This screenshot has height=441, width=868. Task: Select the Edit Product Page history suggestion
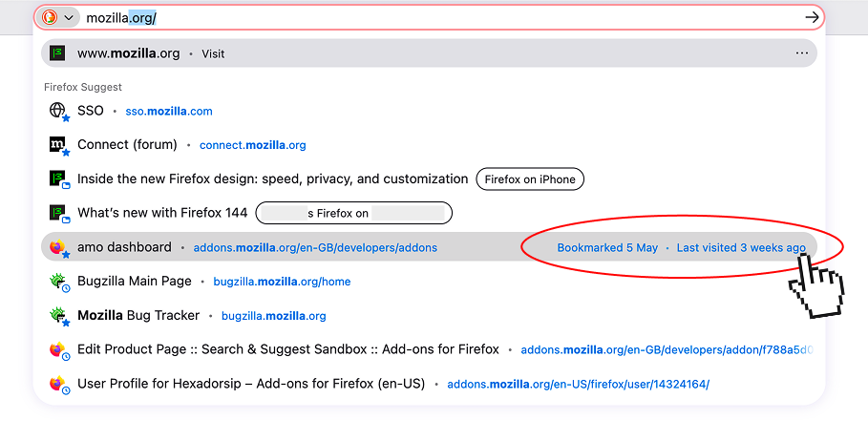pos(287,349)
